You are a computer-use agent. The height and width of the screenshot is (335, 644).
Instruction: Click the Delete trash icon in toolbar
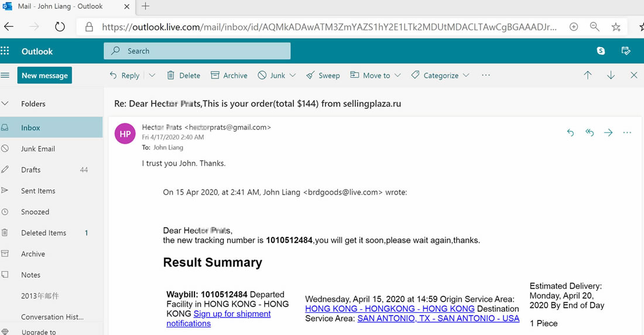coord(171,75)
